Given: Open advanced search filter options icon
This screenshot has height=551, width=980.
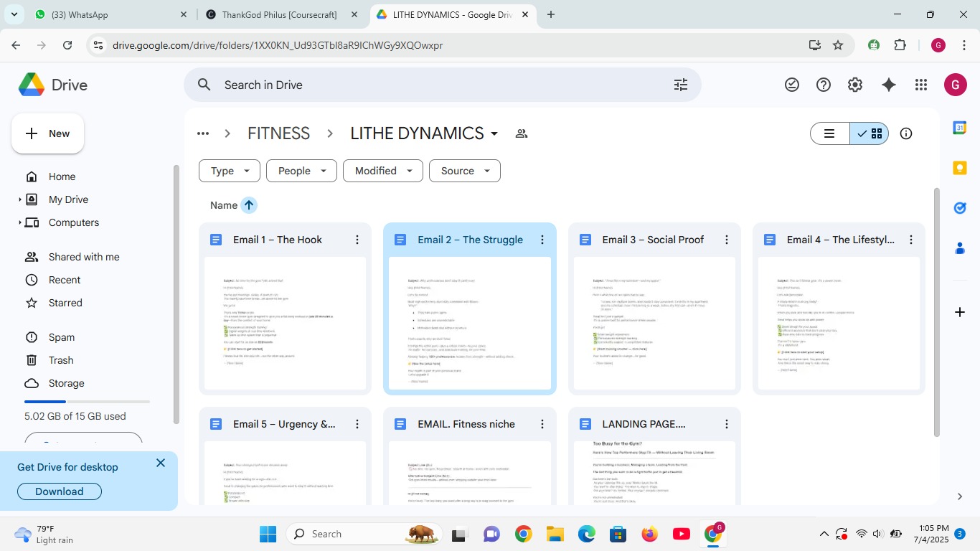Looking at the screenshot, I should coord(681,85).
